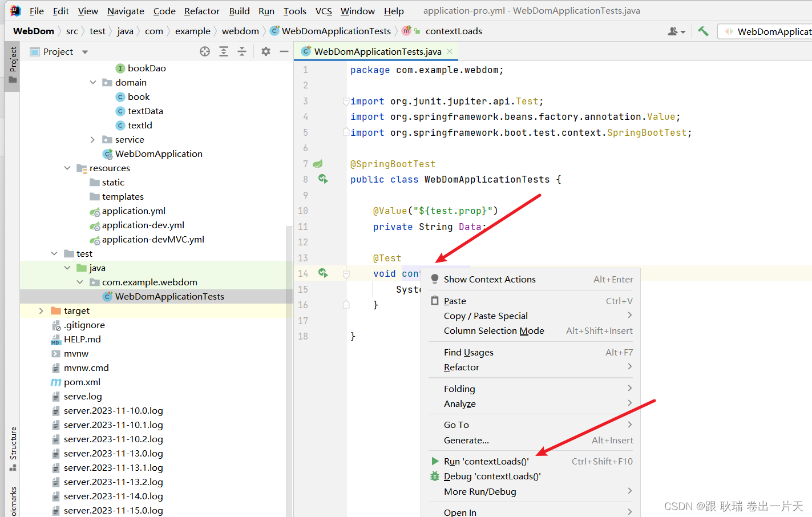Screen dimensions: 812x517
Task: Click the run gutter icon on line 14
Action: click(323, 273)
